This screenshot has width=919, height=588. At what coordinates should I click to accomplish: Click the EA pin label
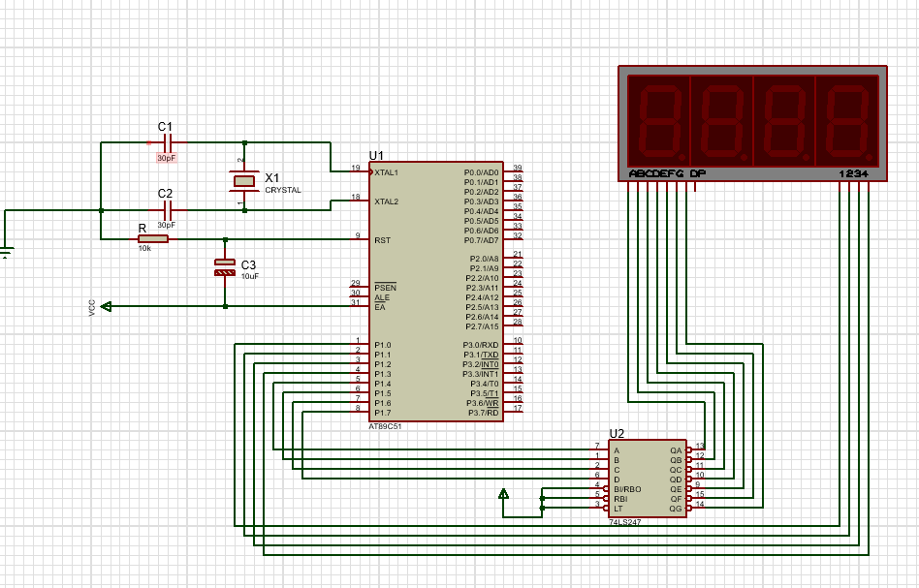380,307
